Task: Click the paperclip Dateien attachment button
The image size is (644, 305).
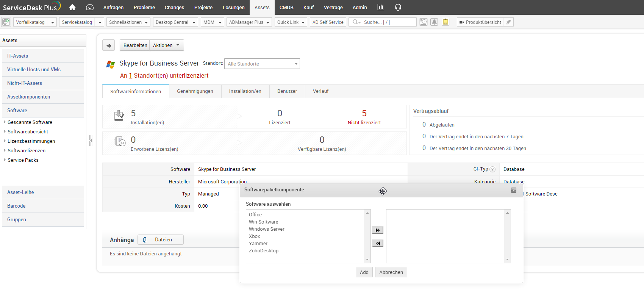Action: (161, 240)
